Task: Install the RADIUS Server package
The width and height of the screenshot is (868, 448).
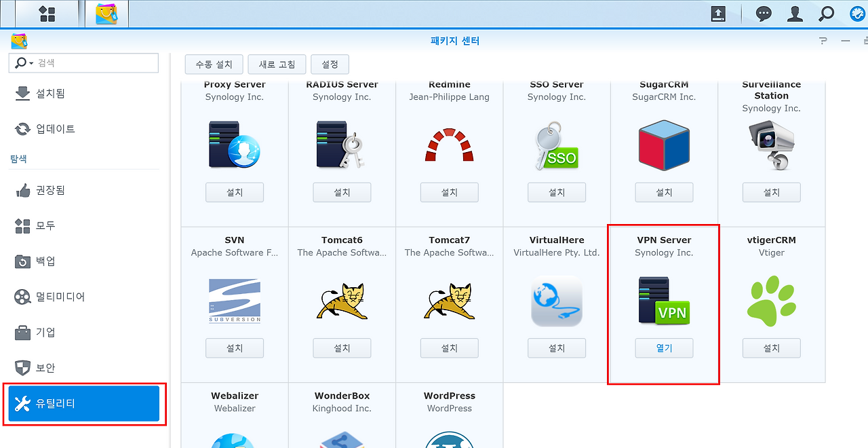Action: (342, 192)
